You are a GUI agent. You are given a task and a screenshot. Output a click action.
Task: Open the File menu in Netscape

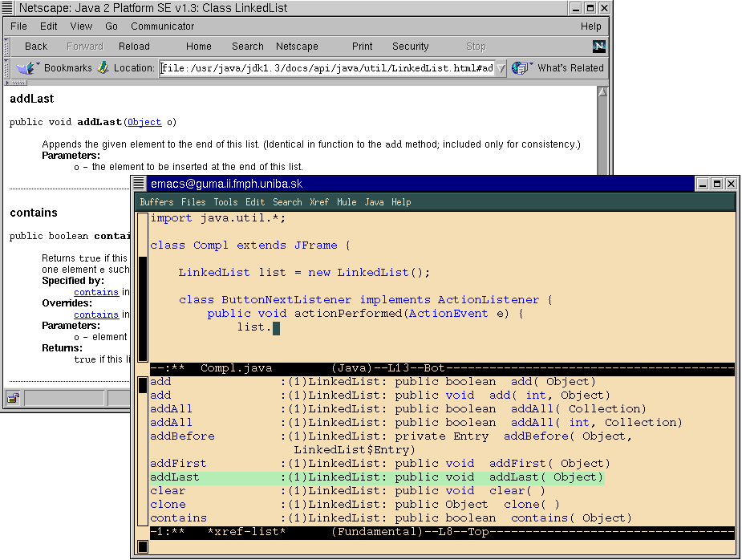coord(18,26)
